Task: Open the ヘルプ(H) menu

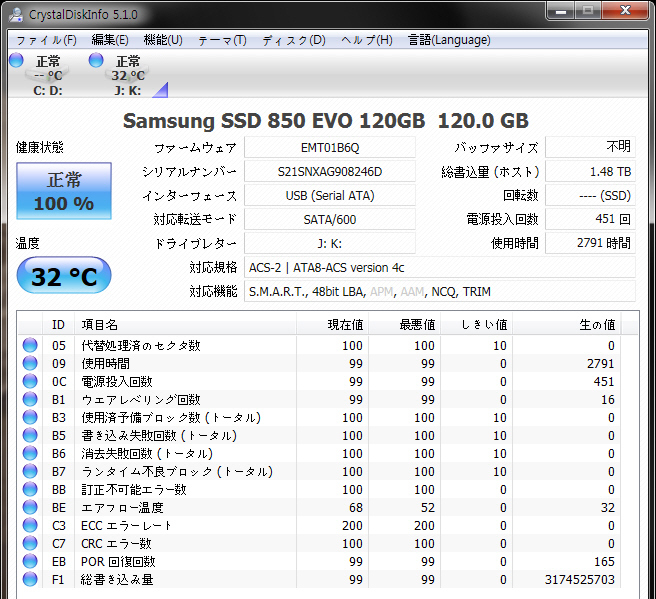Action: [366, 40]
